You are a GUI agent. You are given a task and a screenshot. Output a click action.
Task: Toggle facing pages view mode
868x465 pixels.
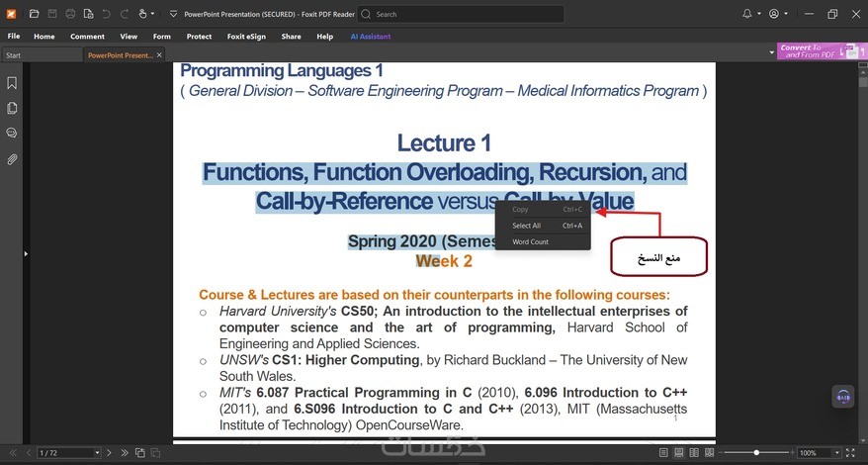(694, 453)
